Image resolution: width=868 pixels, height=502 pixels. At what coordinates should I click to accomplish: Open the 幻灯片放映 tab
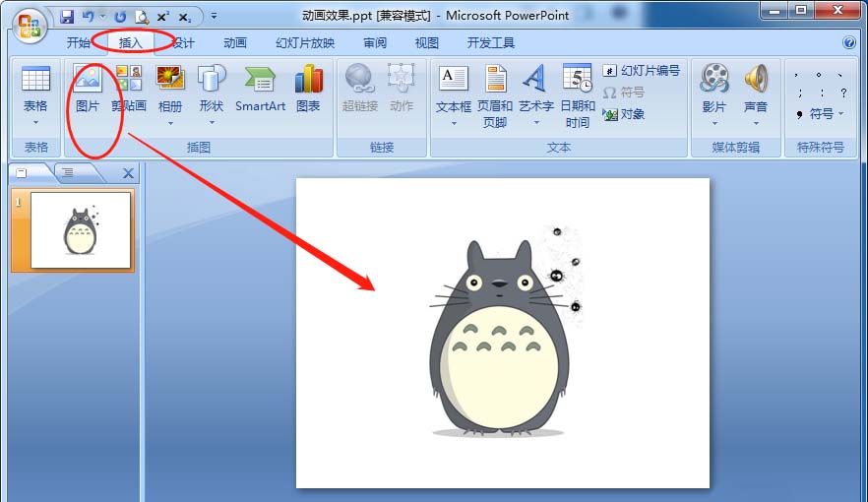point(305,42)
